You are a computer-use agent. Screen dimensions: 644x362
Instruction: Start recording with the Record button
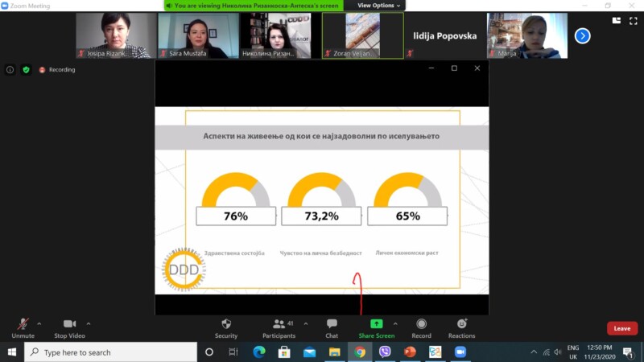click(x=421, y=327)
